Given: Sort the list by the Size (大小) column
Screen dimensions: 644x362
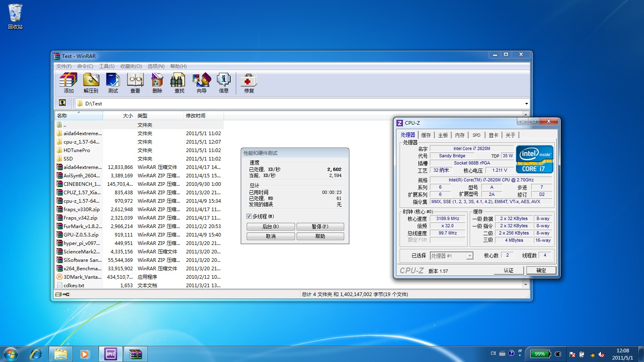Looking at the screenshot, I should (119, 115).
